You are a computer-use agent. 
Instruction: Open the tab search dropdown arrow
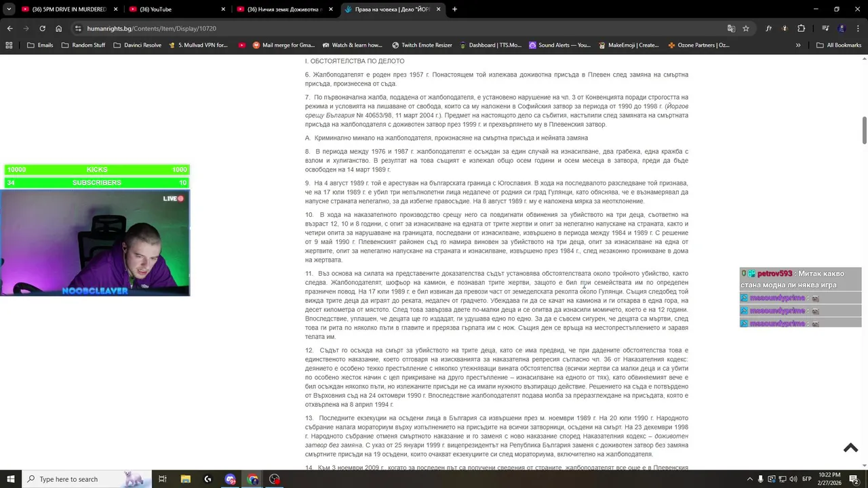point(9,9)
